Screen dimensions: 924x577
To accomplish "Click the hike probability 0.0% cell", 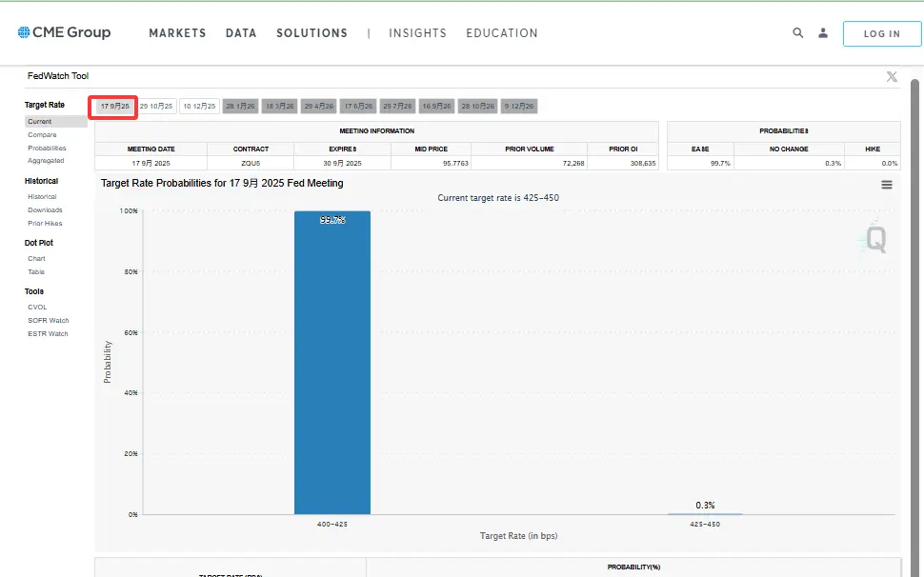I will coord(873,163).
